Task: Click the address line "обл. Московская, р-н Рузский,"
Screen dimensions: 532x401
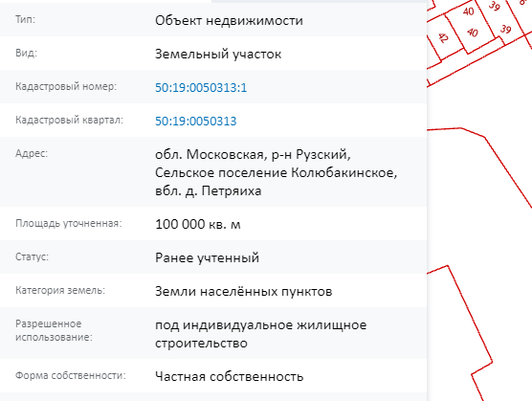Action: [253, 155]
